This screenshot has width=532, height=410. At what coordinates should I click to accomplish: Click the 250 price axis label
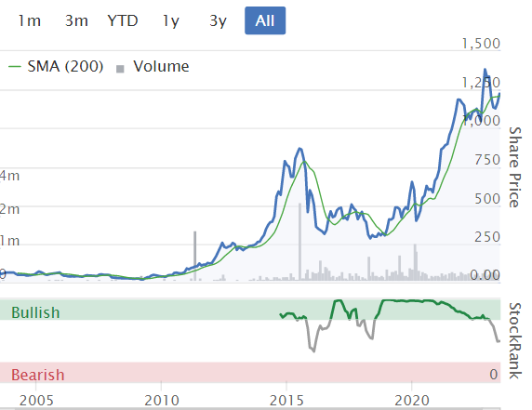[487, 237]
